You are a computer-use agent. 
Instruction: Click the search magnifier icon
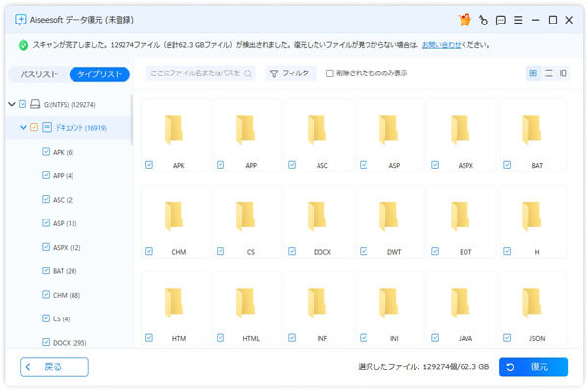(248, 73)
